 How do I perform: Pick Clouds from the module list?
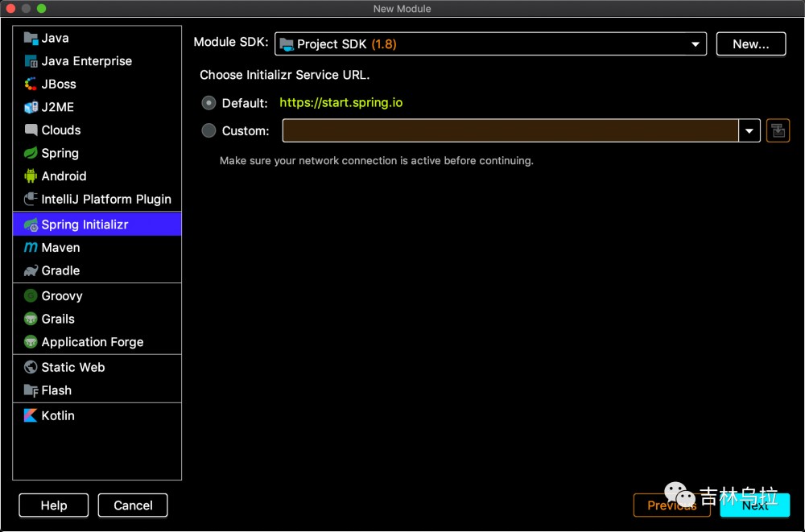pos(97,130)
